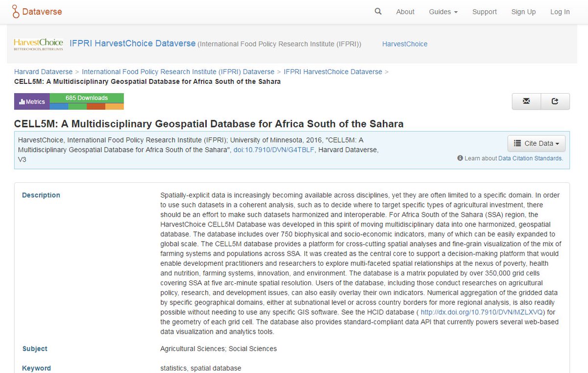The height and width of the screenshot is (373, 588).
Task: Open search via magnifying glass icon
Action: click(378, 11)
